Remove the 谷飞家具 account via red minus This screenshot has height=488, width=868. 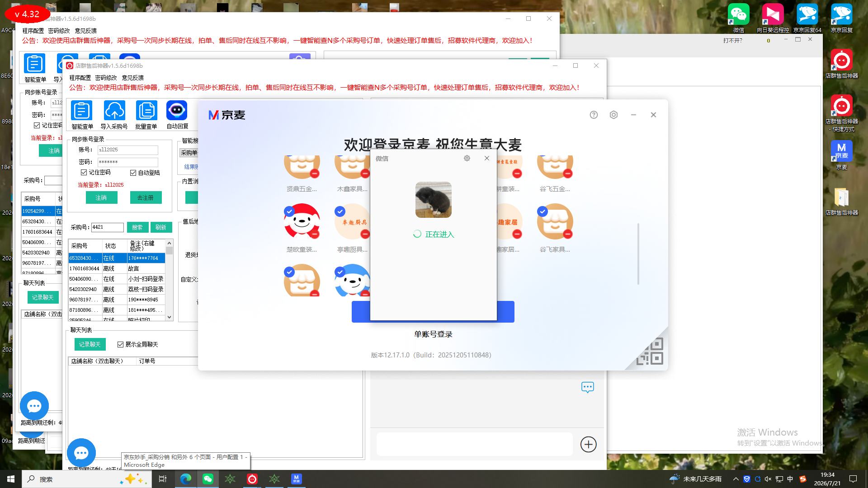[568, 234]
